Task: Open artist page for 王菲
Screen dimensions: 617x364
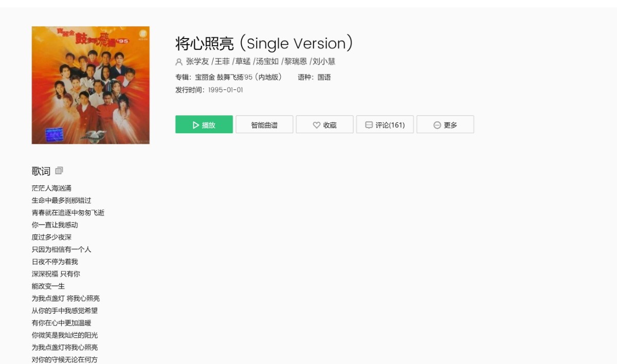Action: (x=222, y=62)
